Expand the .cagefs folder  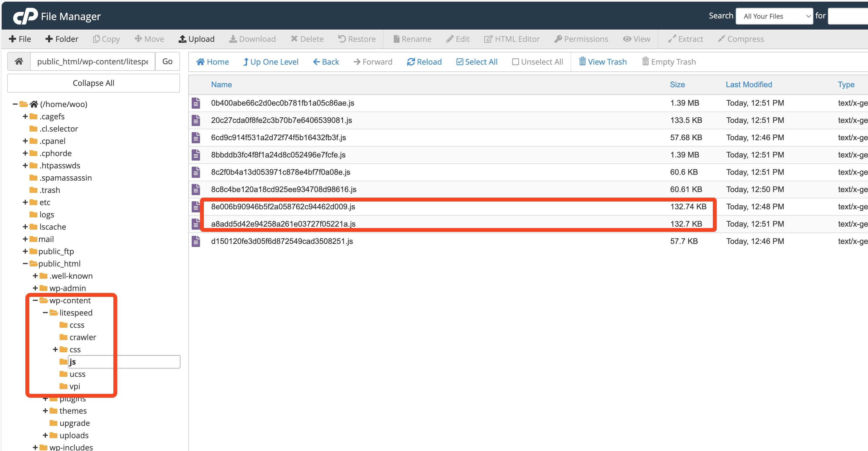pyautogui.click(x=25, y=117)
